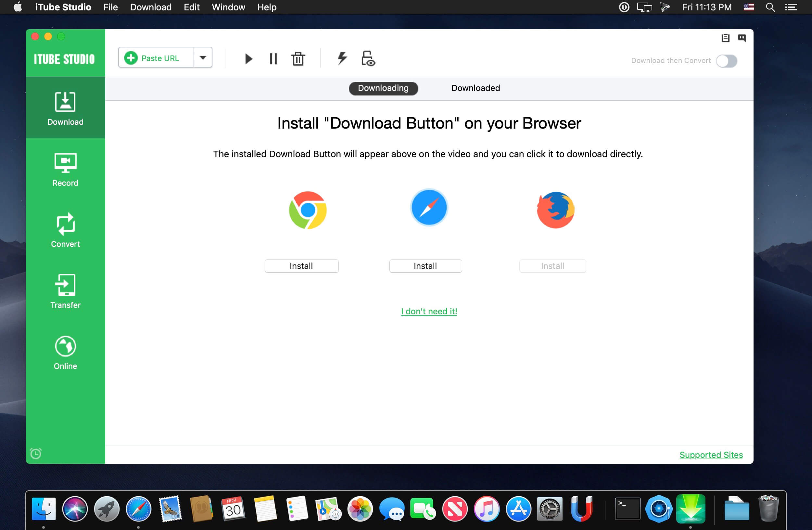This screenshot has height=530, width=812.
Task: Click Install under the Chrome icon
Action: tap(301, 266)
